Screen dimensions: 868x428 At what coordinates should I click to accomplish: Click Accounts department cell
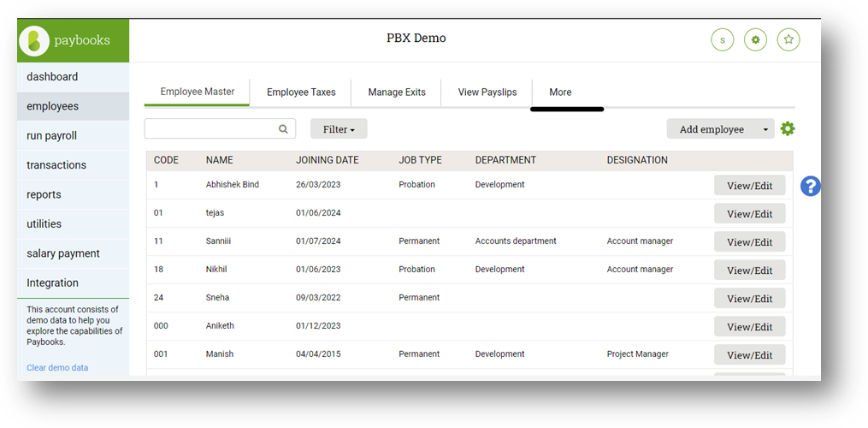point(516,241)
